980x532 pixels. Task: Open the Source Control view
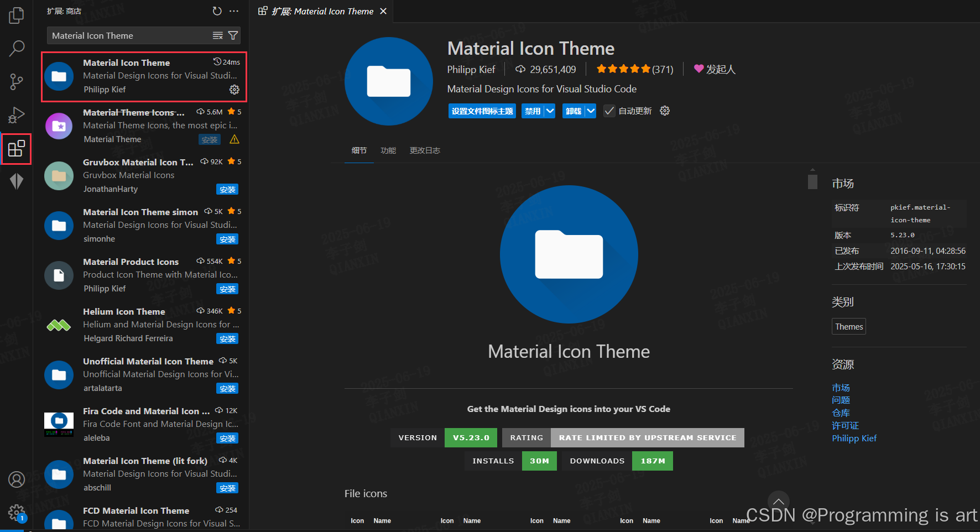tap(17, 82)
